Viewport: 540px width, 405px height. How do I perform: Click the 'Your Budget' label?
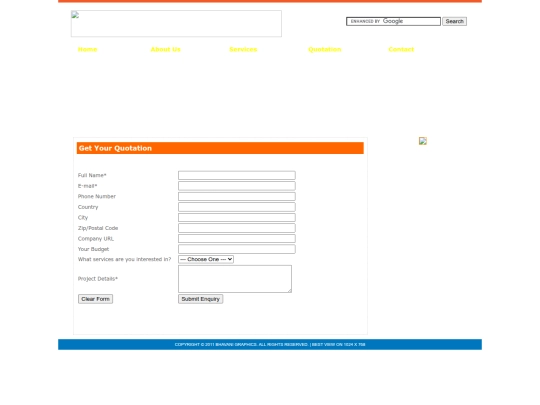[93, 249]
